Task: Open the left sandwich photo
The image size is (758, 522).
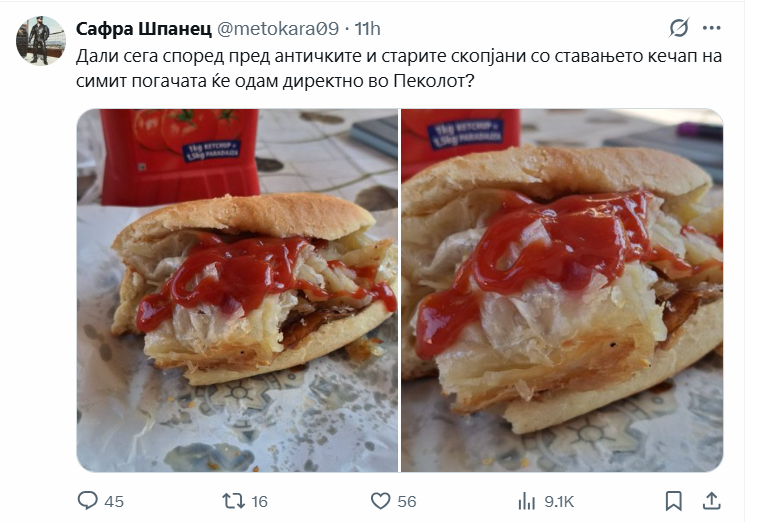Action: [237, 290]
